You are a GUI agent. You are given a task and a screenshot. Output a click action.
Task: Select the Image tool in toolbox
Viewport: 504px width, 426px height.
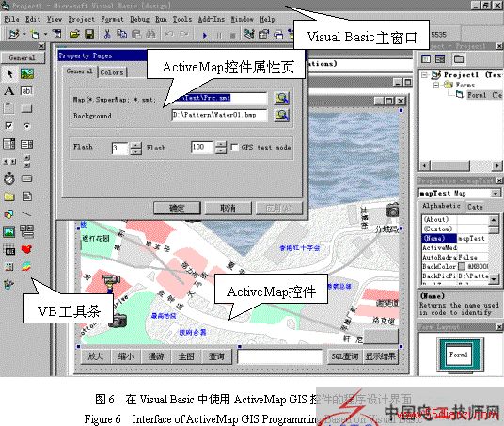click(9, 231)
